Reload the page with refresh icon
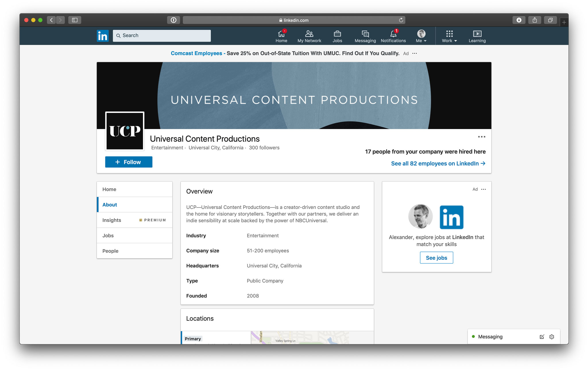 [x=401, y=20]
